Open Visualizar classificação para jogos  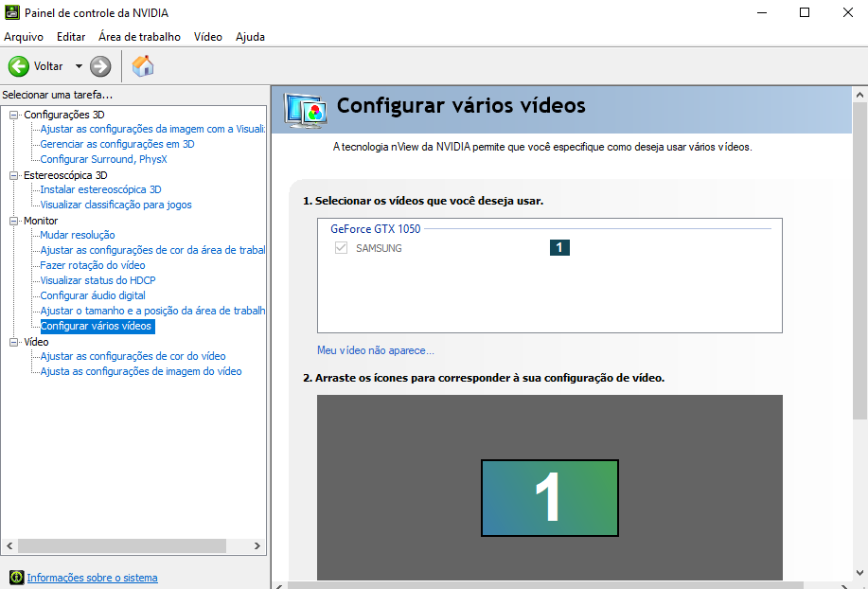pos(116,205)
